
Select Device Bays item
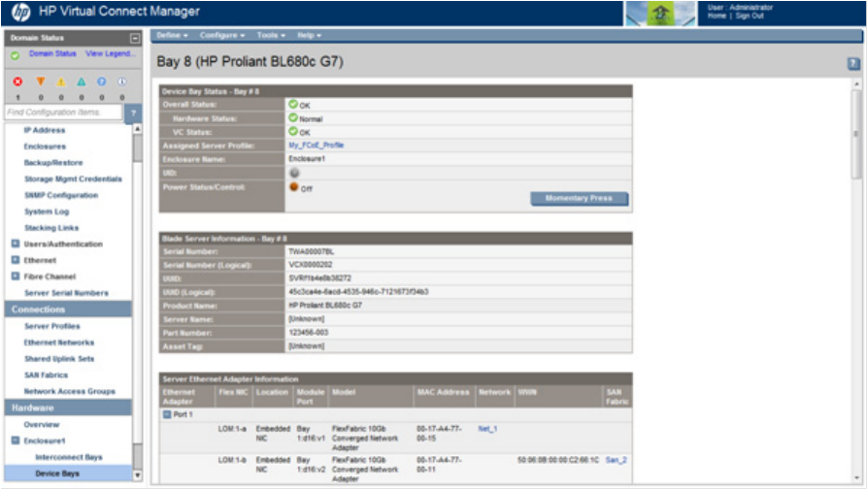pyautogui.click(x=57, y=474)
